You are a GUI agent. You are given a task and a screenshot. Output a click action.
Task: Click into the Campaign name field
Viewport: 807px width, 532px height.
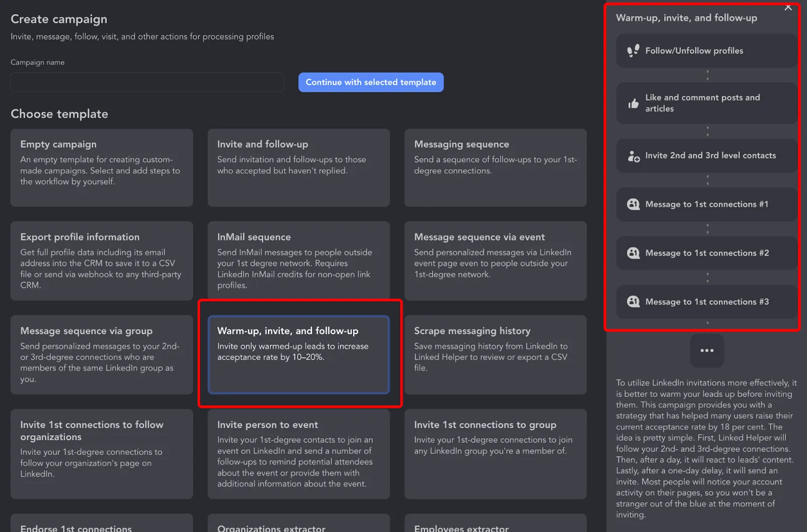(147, 82)
